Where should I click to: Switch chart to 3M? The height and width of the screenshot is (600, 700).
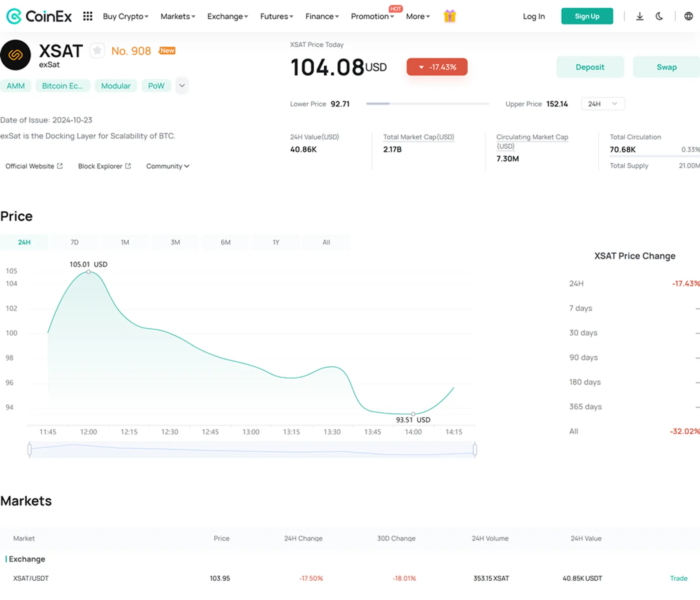[x=175, y=242]
